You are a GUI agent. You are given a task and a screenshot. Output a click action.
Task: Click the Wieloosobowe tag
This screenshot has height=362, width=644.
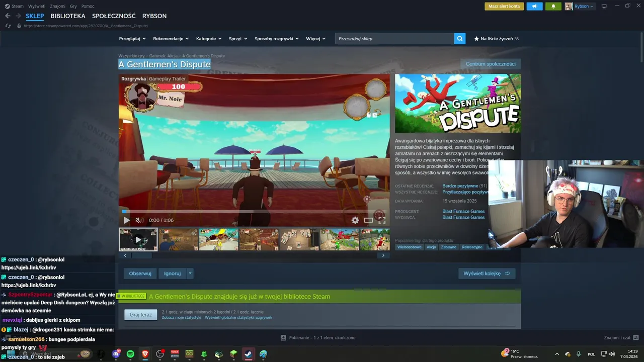point(409,247)
